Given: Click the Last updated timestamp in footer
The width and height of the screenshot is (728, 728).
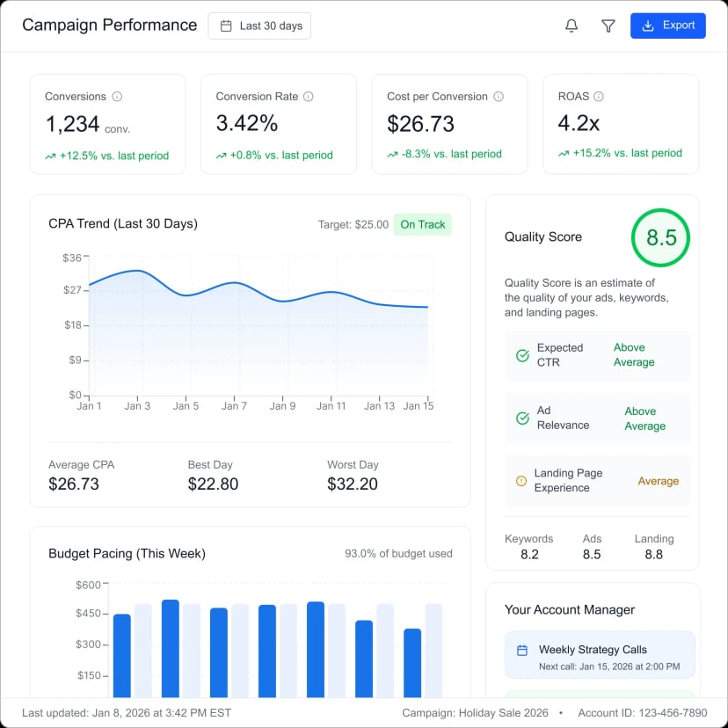Looking at the screenshot, I should (127, 713).
